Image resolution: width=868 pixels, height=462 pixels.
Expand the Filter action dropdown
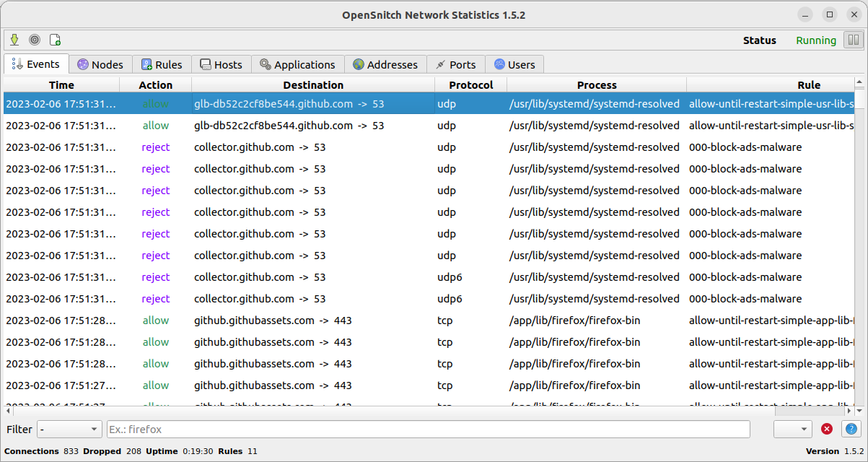click(70, 430)
